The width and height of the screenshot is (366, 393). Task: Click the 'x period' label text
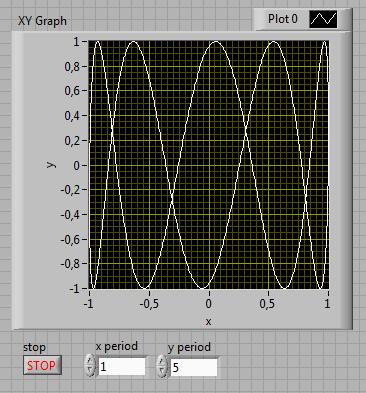[116, 346]
